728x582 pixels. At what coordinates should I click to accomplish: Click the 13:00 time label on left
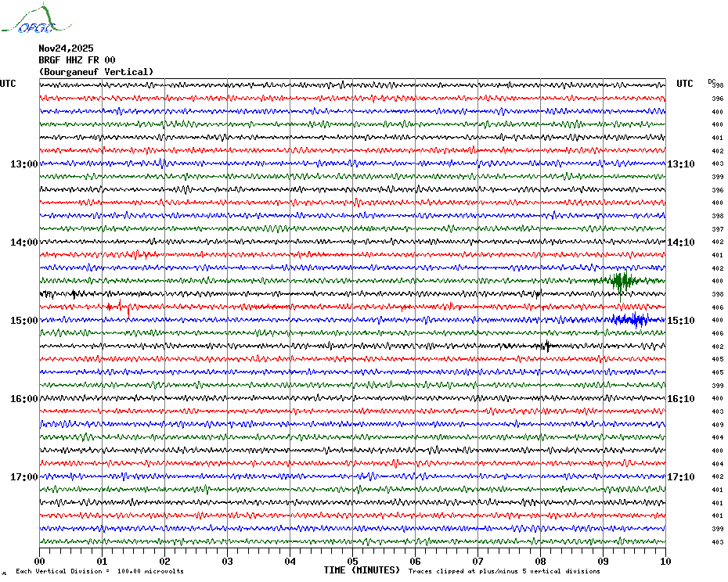click(23, 164)
